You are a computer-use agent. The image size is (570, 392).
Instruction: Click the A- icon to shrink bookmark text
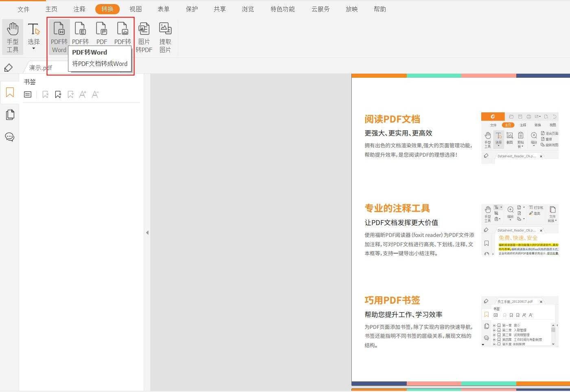pos(95,94)
